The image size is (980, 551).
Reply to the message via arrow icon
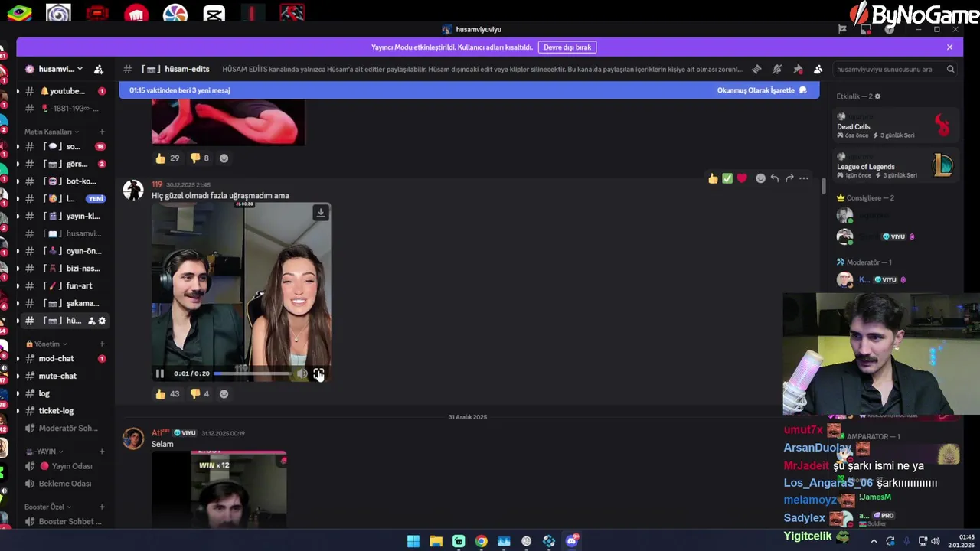pyautogui.click(x=775, y=178)
